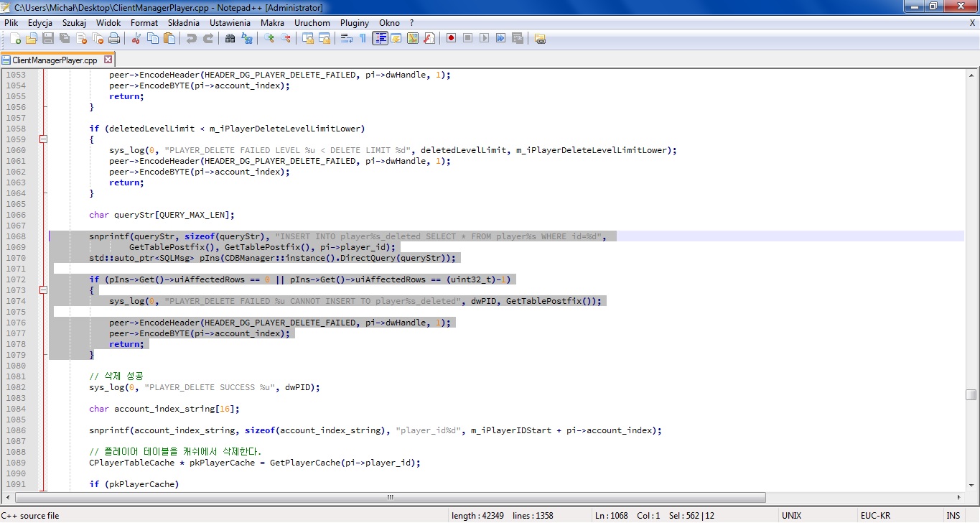Save all files with the stacked disks icon
The height and width of the screenshot is (523, 980).
[x=65, y=38]
